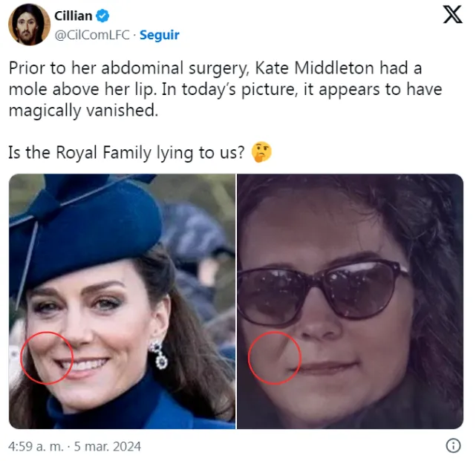Click the info icon below the photos
The height and width of the screenshot is (461, 476).
452,445
